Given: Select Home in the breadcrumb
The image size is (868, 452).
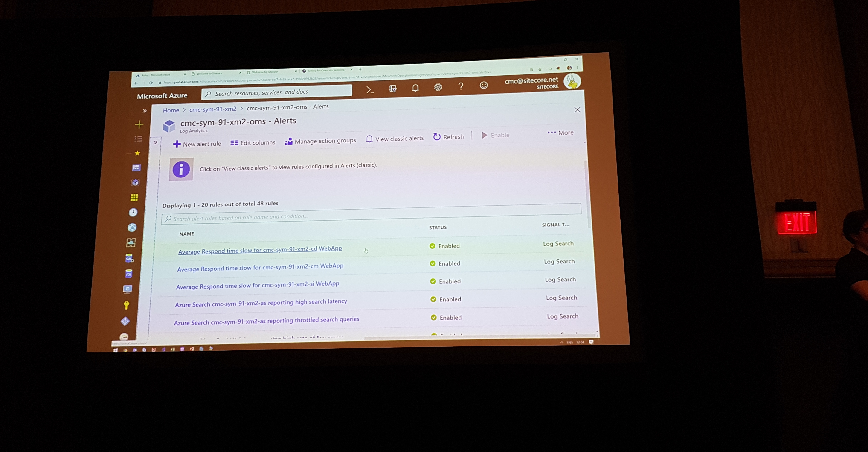Looking at the screenshot, I should pos(171,110).
